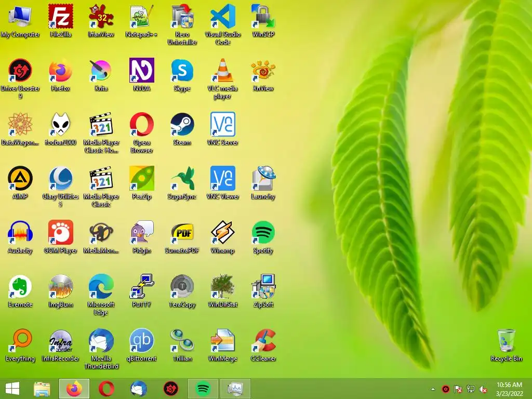Show hidden system tray icons
The height and width of the screenshot is (399, 532).
[433, 389]
